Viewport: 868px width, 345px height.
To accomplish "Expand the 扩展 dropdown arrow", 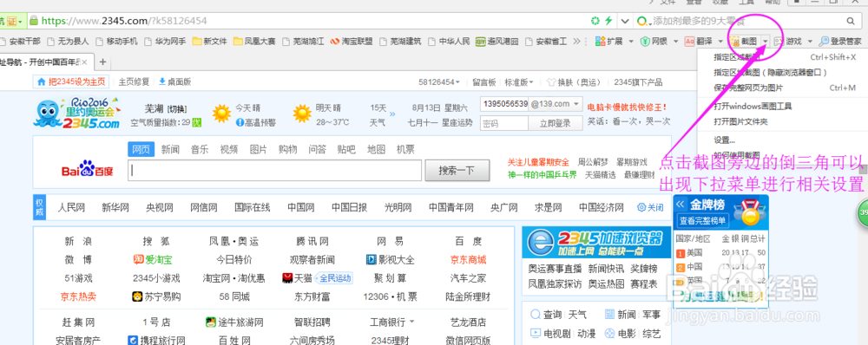I will coord(630,42).
